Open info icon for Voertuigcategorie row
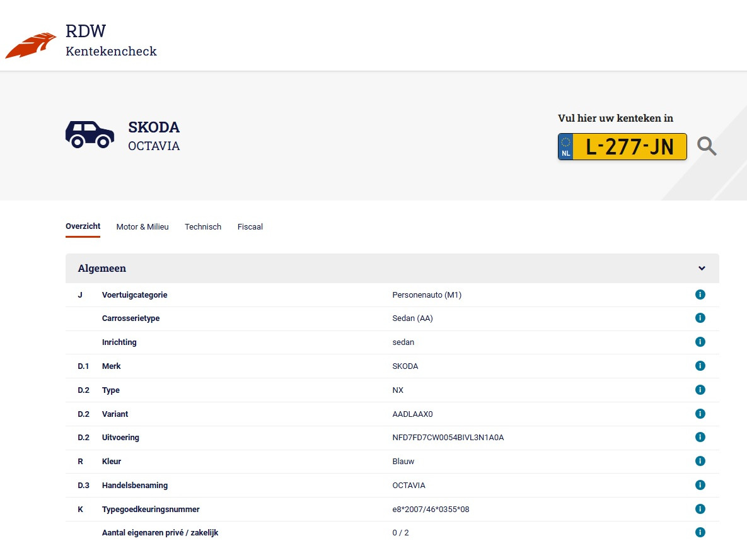Viewport: 747px width, 560px height. (700, 295)
